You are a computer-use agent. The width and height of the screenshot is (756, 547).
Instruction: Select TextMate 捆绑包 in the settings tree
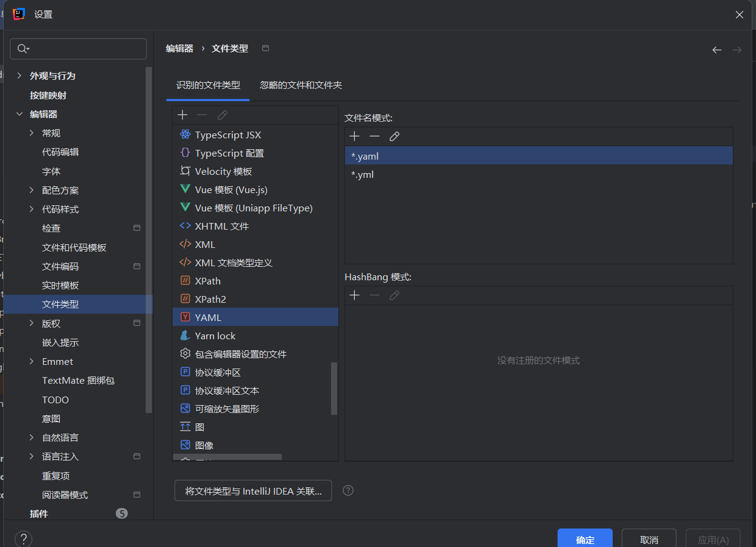point(79,380)
